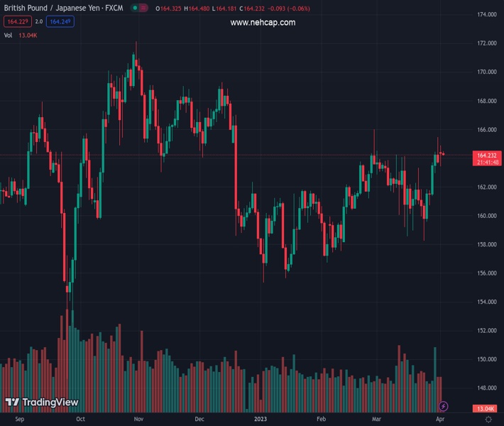Click the 172.000 price axis label
This screenshot has height=426, width=504.
pyautogui.click(x=487, y=43)
